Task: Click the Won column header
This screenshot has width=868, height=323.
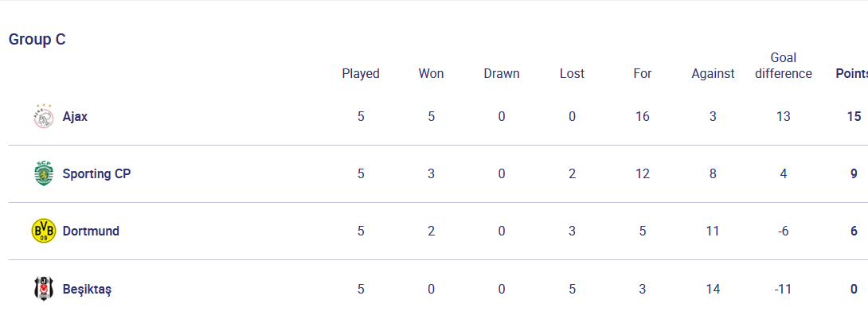Action: (x=431, y=73)
